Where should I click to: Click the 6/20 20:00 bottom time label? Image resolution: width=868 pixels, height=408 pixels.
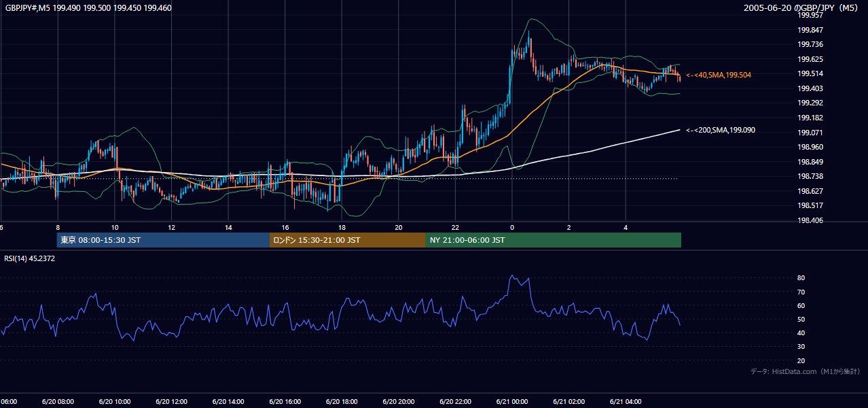click(x=399, y=402)
